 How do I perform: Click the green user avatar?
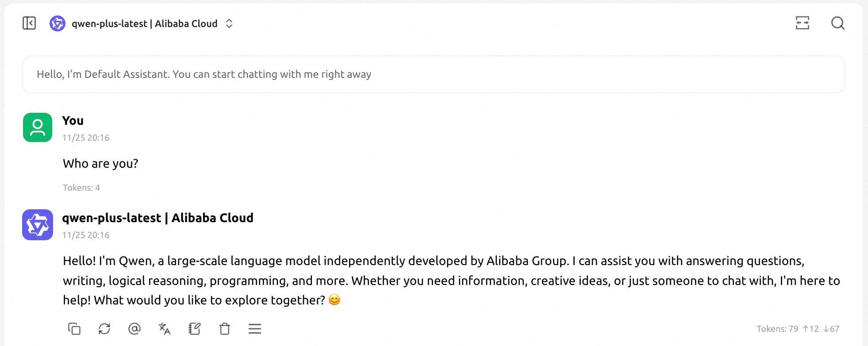[38, 127]
